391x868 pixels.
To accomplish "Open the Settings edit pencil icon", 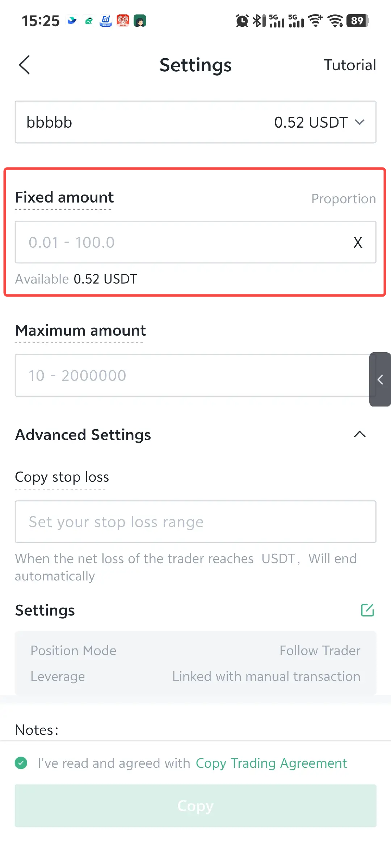I will pyautogui.click(x=367, y=610).
